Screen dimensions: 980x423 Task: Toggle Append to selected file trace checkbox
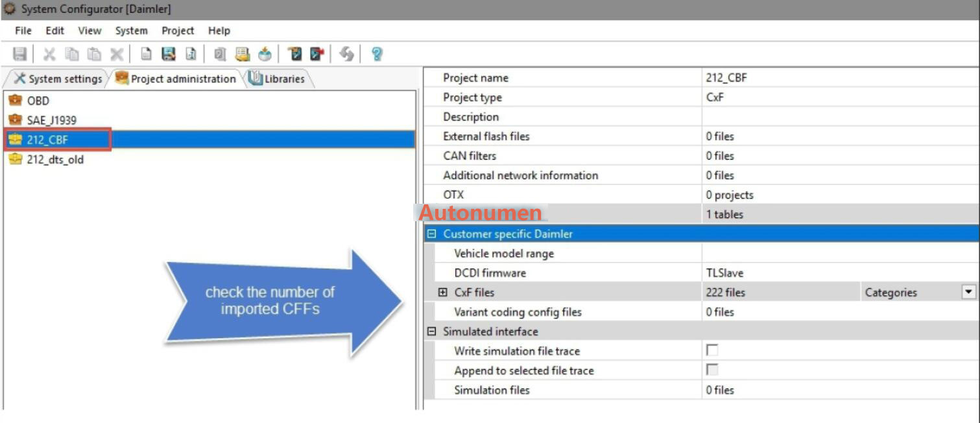click(x=712, y=370)
